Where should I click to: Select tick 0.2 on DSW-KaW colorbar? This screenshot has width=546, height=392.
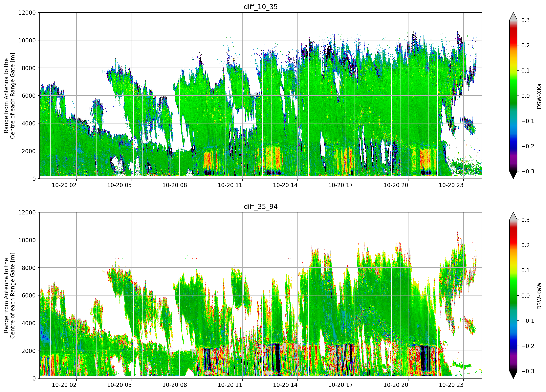pyautogui.click(x=525, y=245)
